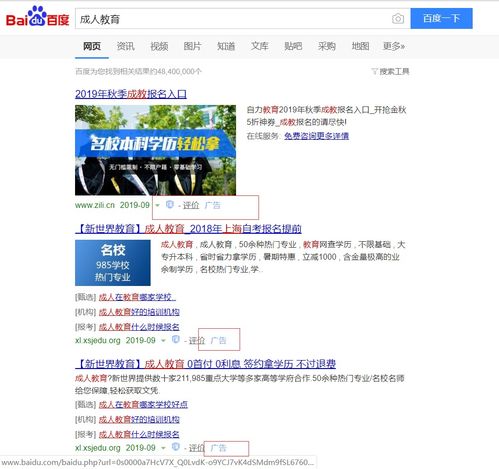Switch to the 资讯 tab
499x469 pixels.
point(125,46)
